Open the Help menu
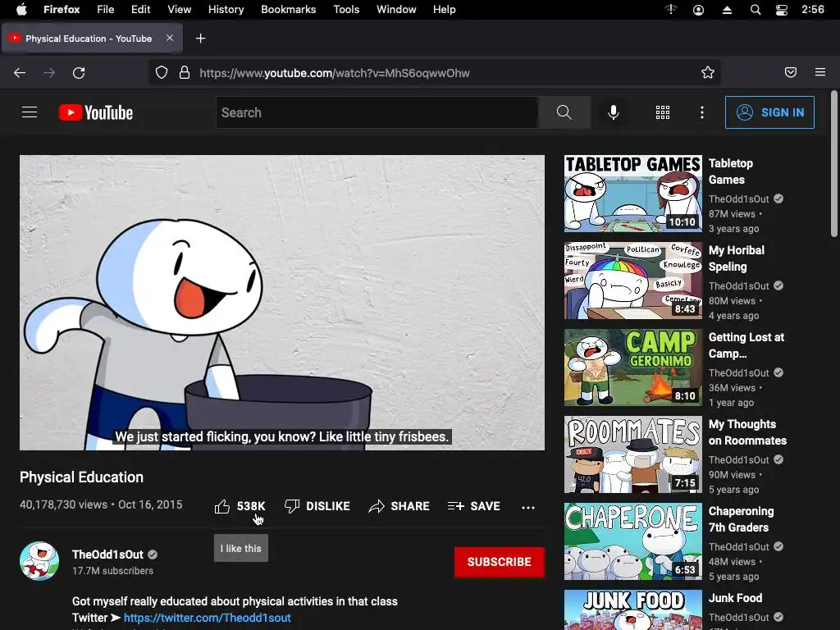Screen dimensions: 840x630 pyautogui.click(x=445, y=10)
